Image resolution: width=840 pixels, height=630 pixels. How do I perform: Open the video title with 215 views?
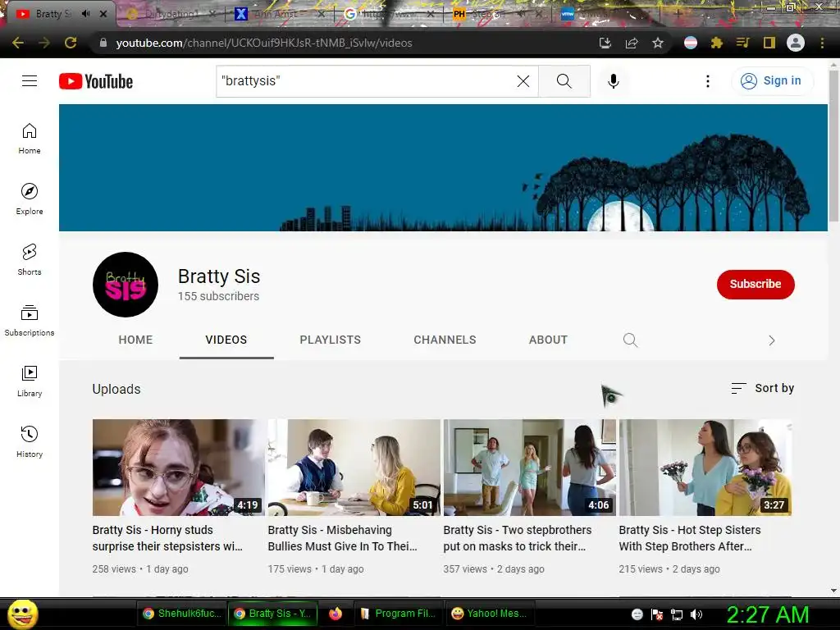point(690,538)
